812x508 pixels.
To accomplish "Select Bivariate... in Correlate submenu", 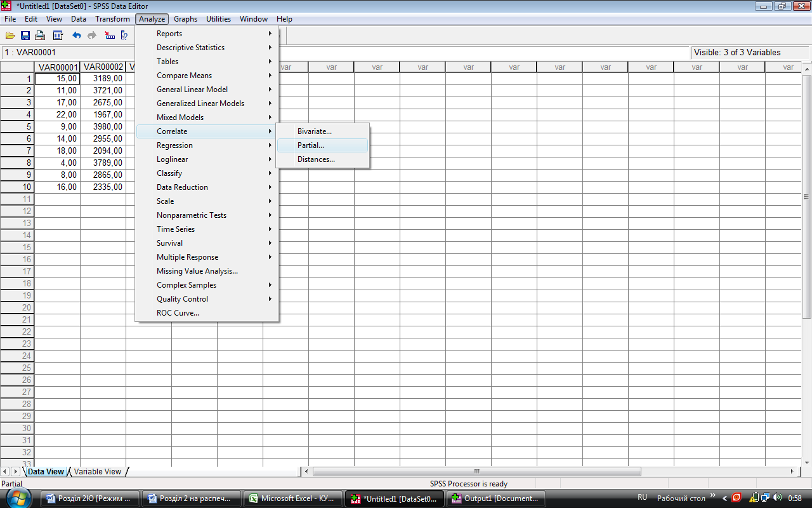I will coord(323,131).
